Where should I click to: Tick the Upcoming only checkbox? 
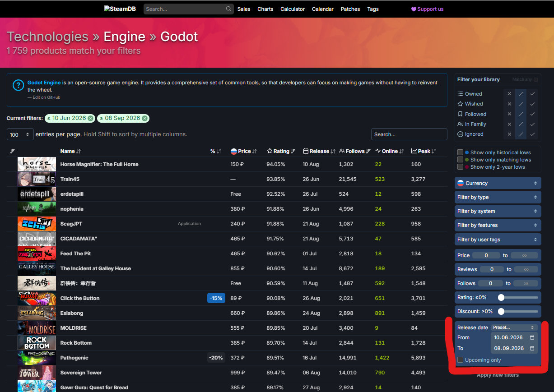click(460, 360)
